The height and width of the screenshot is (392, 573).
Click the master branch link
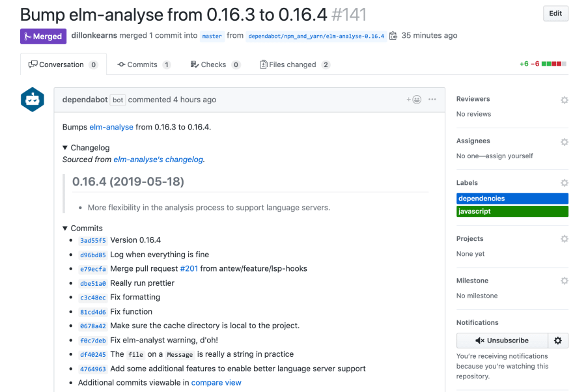(212, 36)
